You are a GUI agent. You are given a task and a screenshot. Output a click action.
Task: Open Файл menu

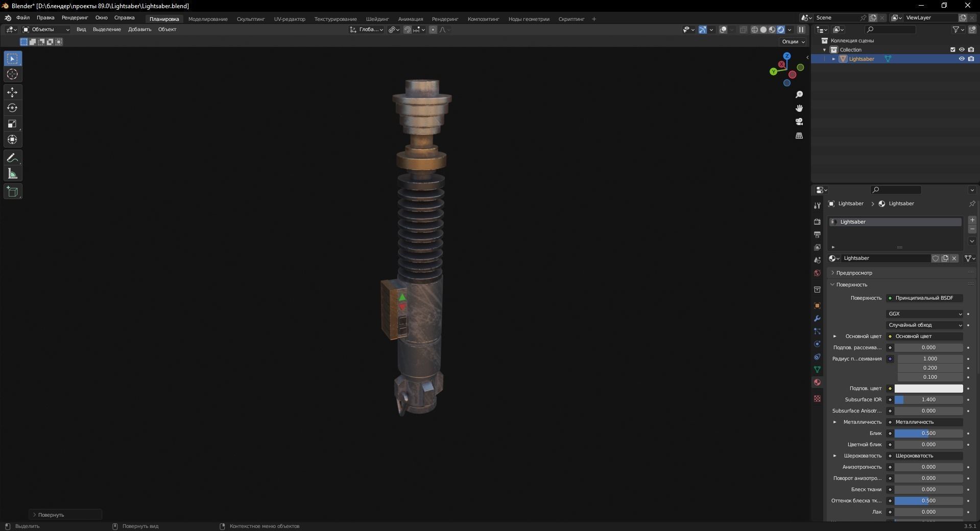click(x=23, y=18)
